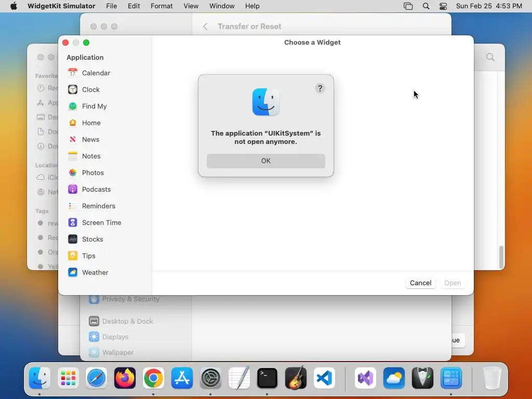Launch Terminal from the Dock

(x=267, y=378)
